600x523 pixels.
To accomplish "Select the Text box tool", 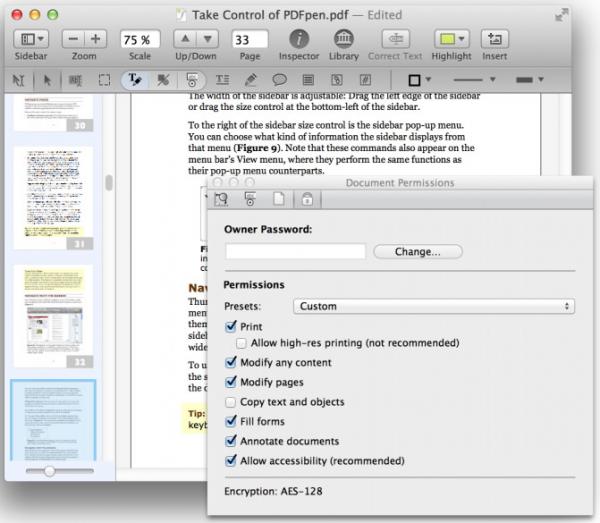I will point(222,80).
